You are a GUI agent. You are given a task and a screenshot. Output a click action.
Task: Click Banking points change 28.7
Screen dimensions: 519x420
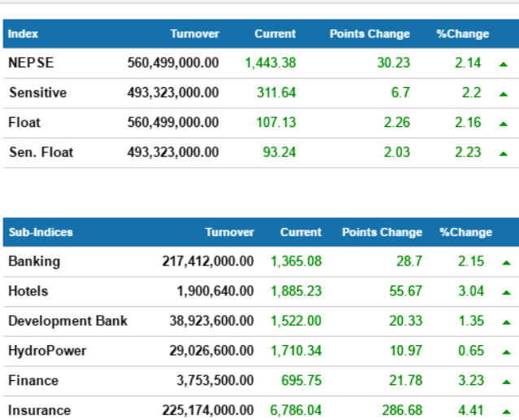click(409, 261)
